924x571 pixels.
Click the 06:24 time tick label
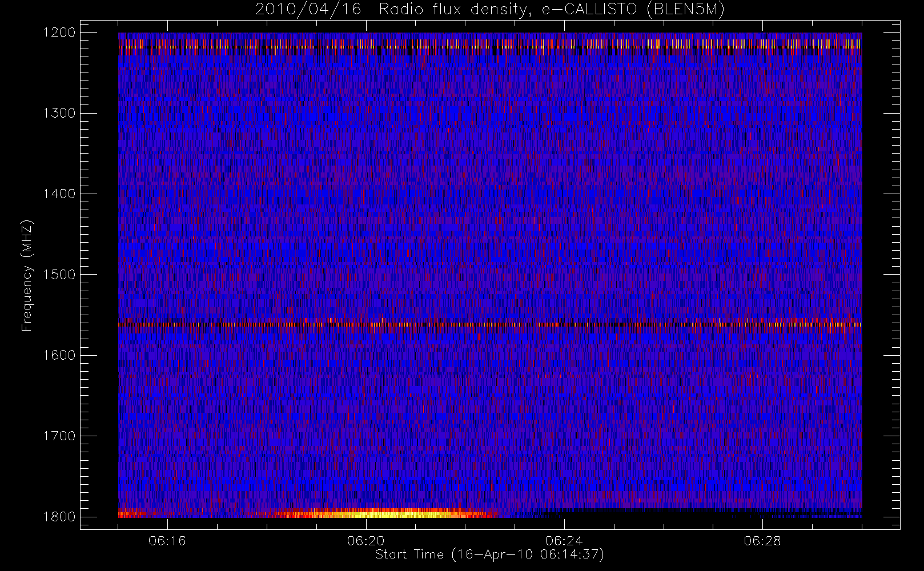click(x=564, y=541)
